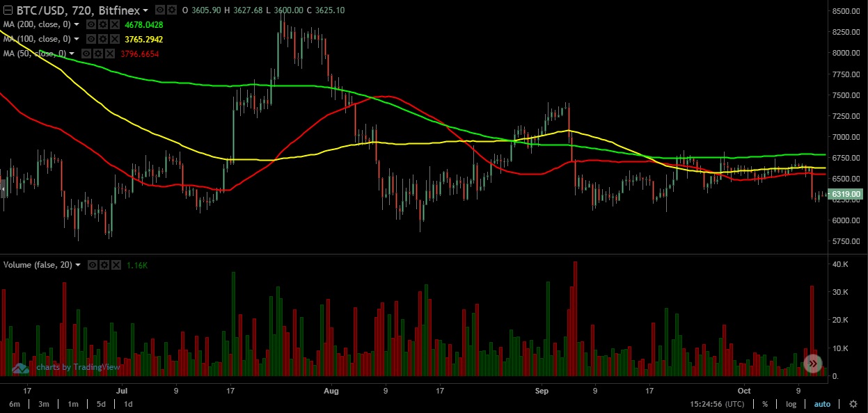Set the chart range to 1m
868x413 pixels.
coord(72,404)
